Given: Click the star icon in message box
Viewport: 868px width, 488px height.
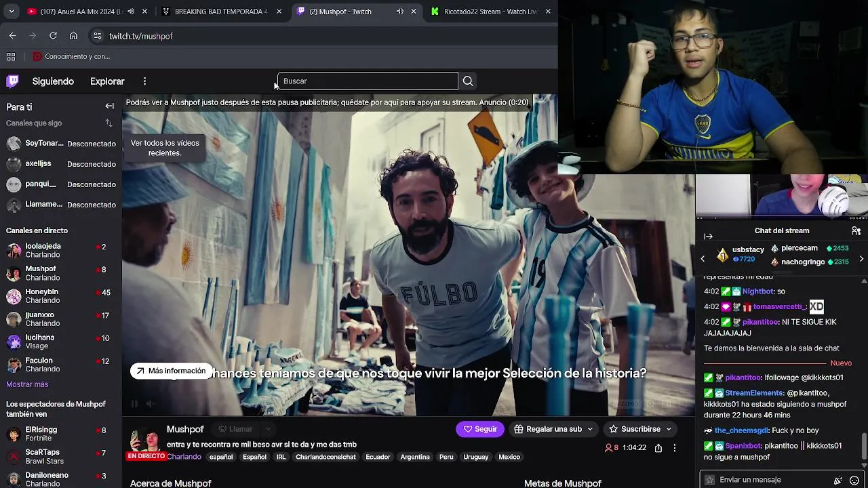Looking at the screenshot, I should pyautogui.click(x=710, y=480).
